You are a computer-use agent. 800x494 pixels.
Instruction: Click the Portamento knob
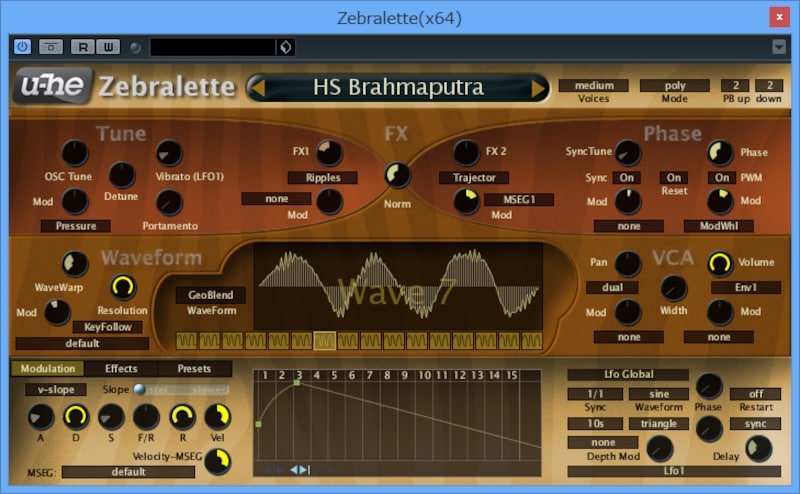pyautogui.click(x=170, y=202)
